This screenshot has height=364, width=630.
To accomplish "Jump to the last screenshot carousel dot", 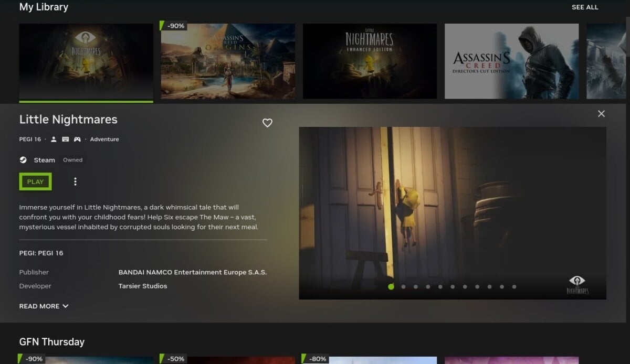I will (514, 287).
